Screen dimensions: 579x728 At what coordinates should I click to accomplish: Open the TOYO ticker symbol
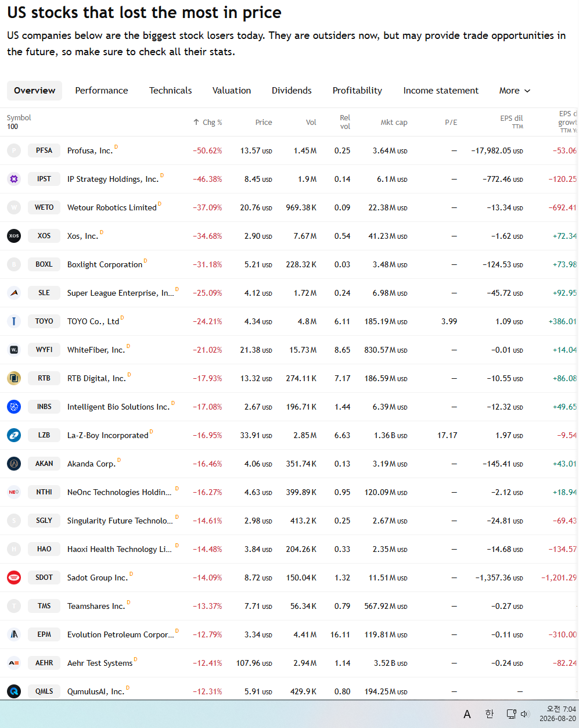44,321
